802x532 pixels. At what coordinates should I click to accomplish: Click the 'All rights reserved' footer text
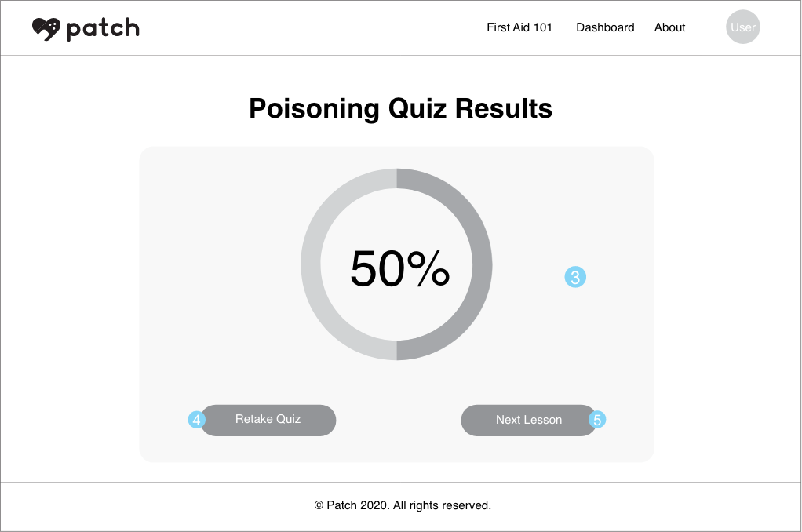coord(442,505)
